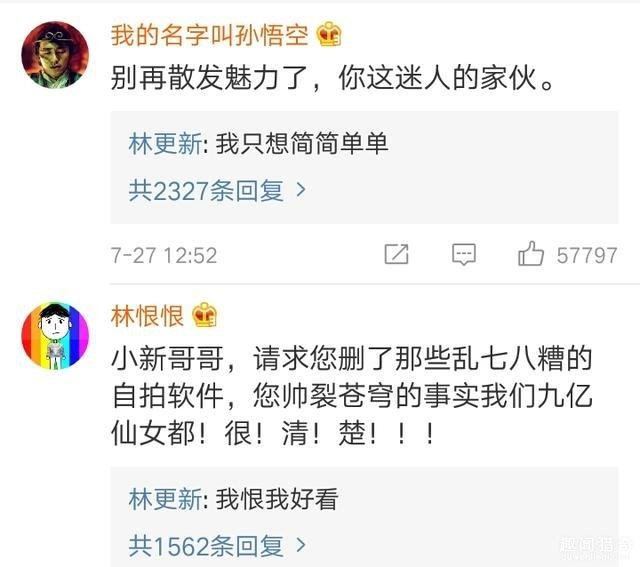Open the rainbow avatar of 林恨恨

[55, 336]
